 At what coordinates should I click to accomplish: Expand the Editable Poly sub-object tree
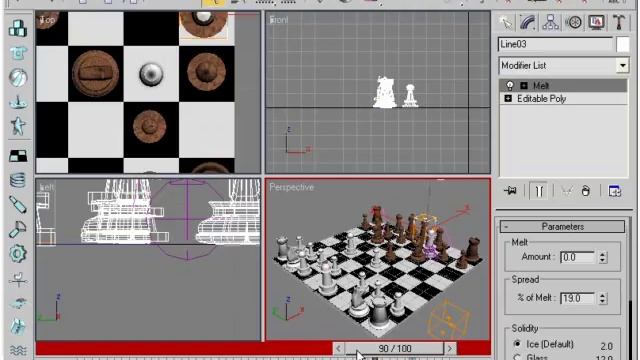508,99
